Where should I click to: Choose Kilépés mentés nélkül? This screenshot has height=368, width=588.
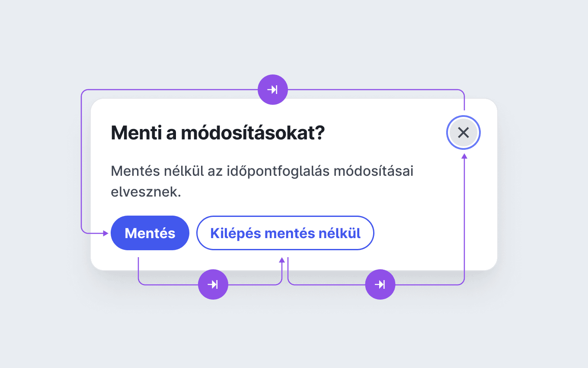coord(285,233)
